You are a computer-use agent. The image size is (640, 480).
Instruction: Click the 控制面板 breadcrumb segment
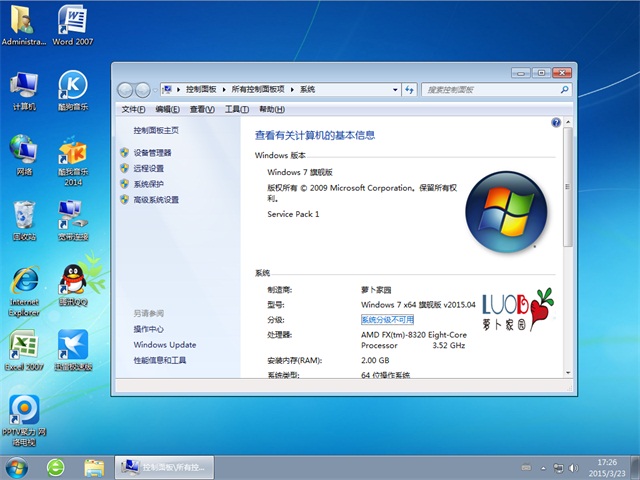[x=201, y=89]
